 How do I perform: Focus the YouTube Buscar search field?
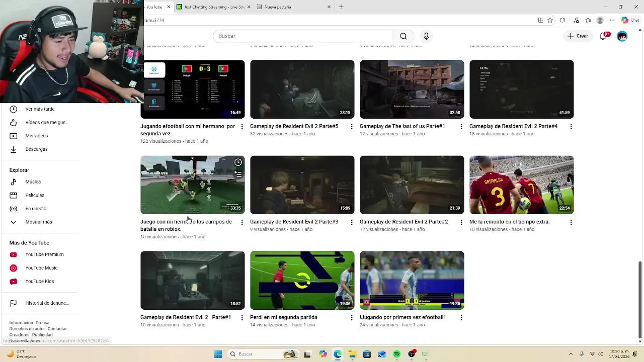(304, 36)
